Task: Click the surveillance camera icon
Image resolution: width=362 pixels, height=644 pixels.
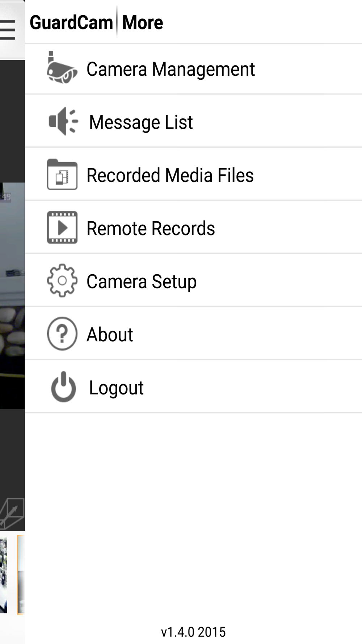Action: [x=62, y=68]
